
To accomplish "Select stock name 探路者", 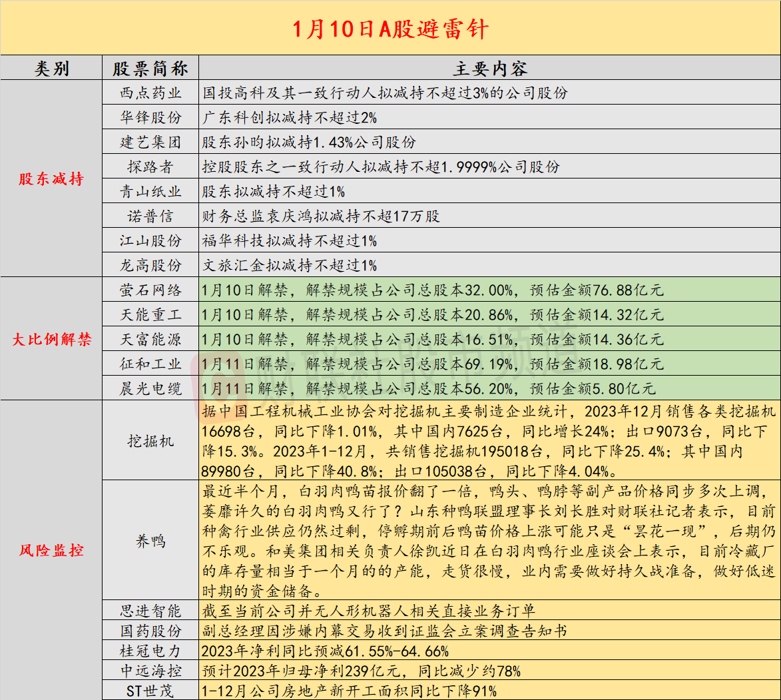I will 150,167.
